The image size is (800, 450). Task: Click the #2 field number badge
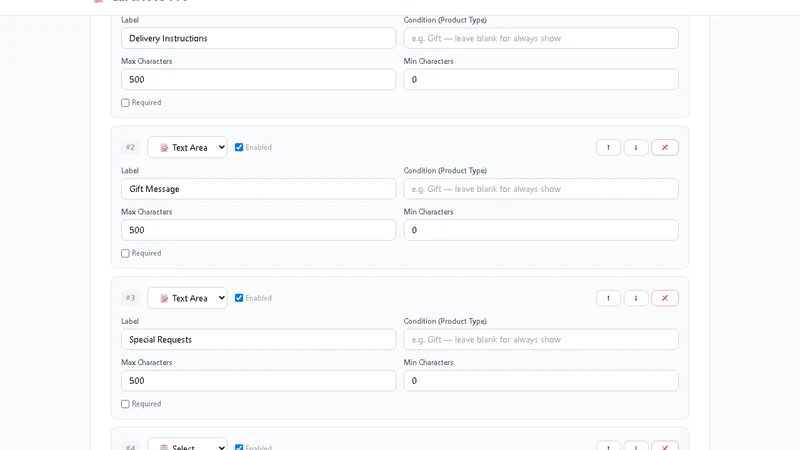click(131, 147)
